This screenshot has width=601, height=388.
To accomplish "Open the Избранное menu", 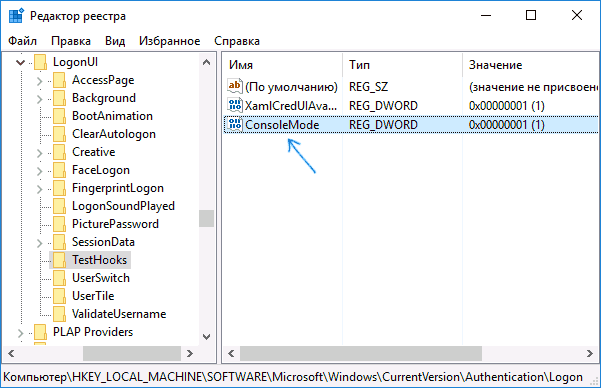I will click(x=169, y=41).
